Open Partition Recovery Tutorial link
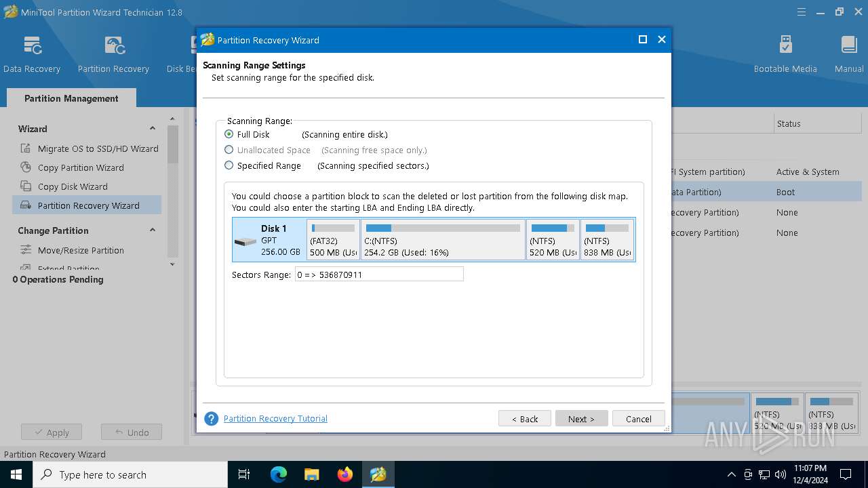 click(275, 419)
